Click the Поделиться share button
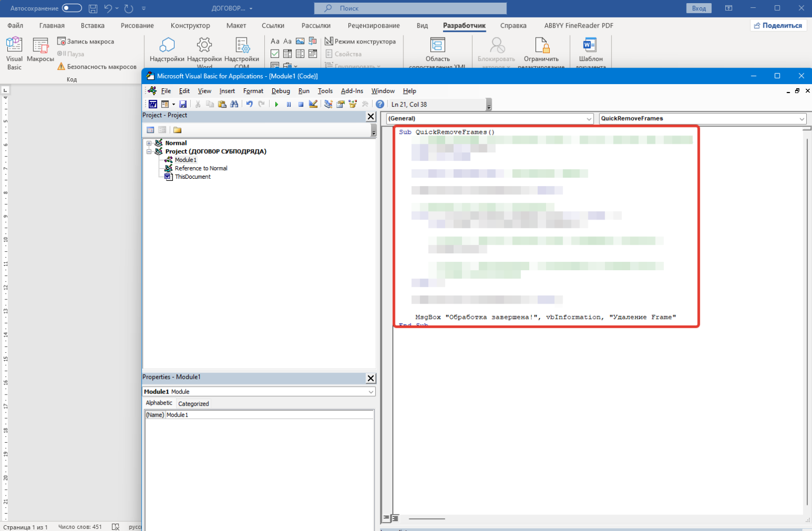Image resolution: width=812 pixels, height=531 pixels. click(x=778, y=25)
